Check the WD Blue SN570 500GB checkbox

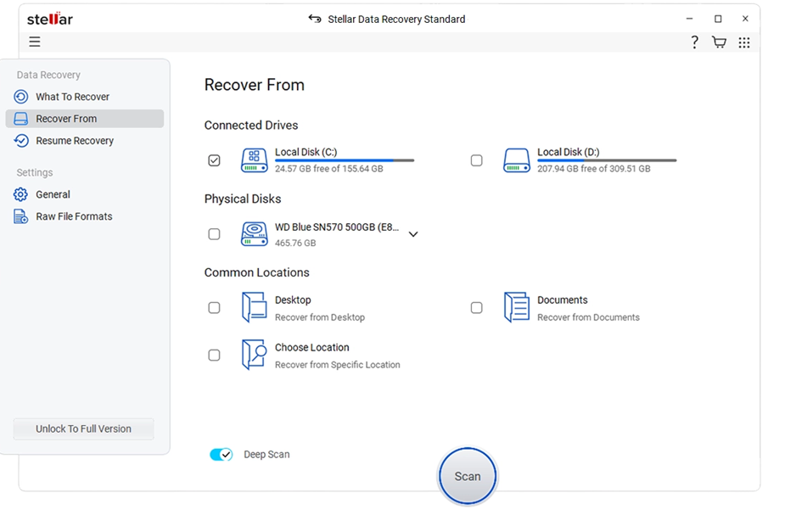point(214,233)
